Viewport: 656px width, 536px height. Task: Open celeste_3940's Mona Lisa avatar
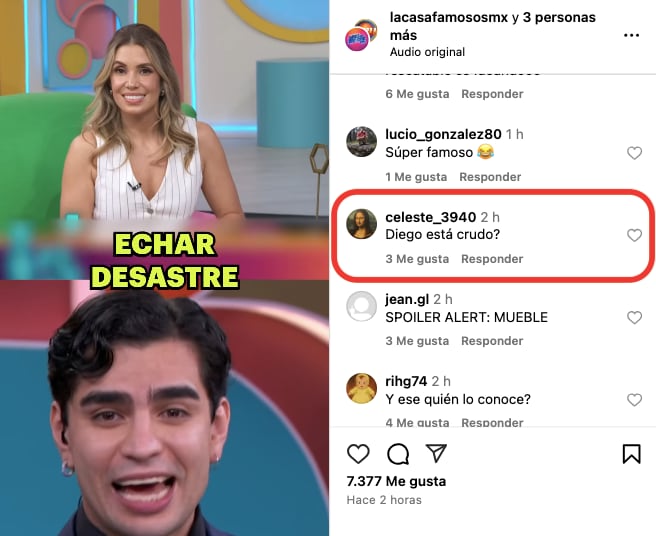[361, 224]
